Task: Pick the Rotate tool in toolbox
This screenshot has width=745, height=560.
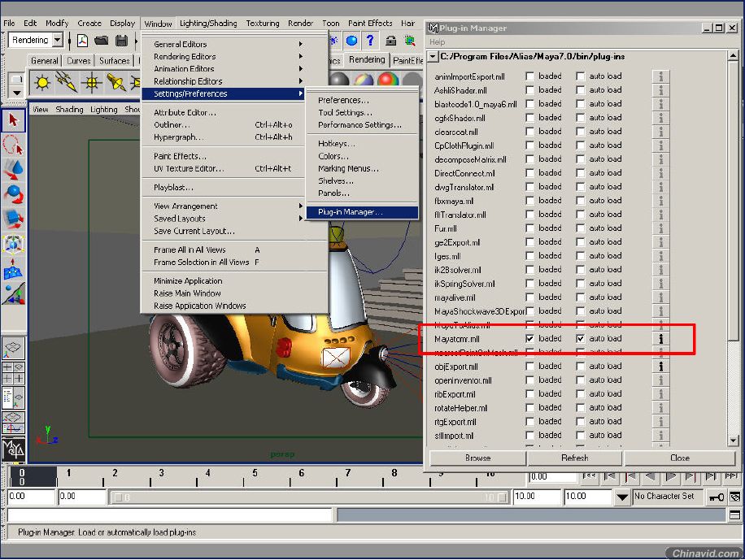Action: click(x=13, y=194)
